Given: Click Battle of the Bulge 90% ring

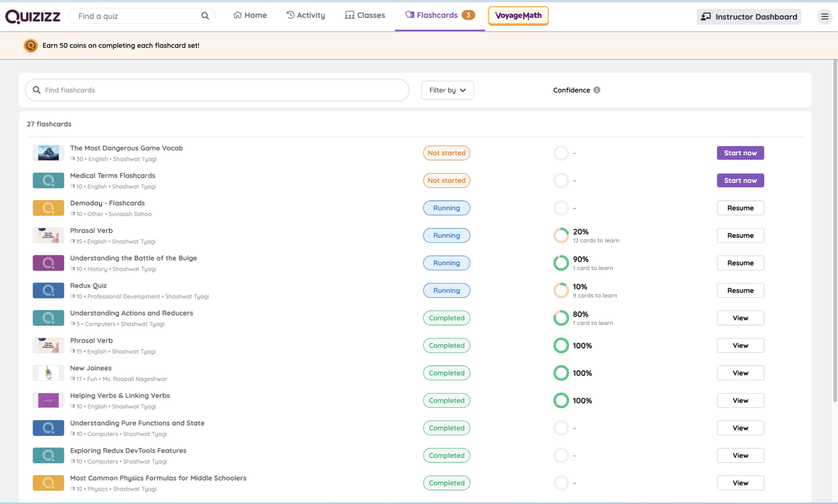Looking at the screenshot, I should [x=561, y=263].
